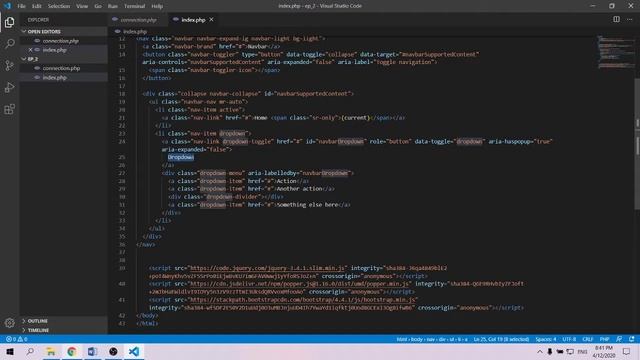Click the taskbar clock showing 8:41 PM
The height and width of the screenshot is (360, 640).
pyautogui.click(x=604, y=351)
